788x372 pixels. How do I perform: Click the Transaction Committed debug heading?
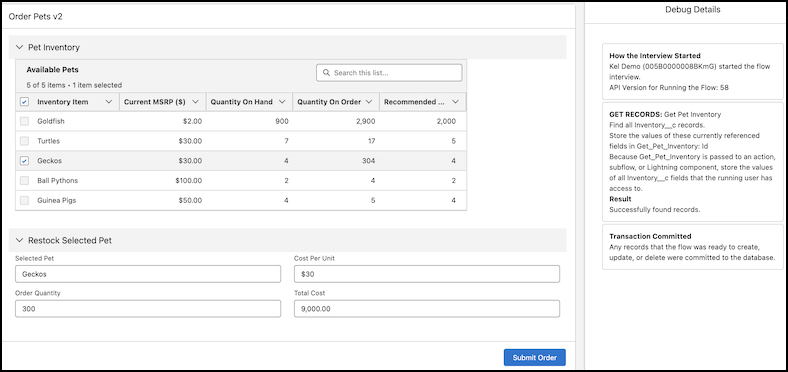click(x=650, y=236)
